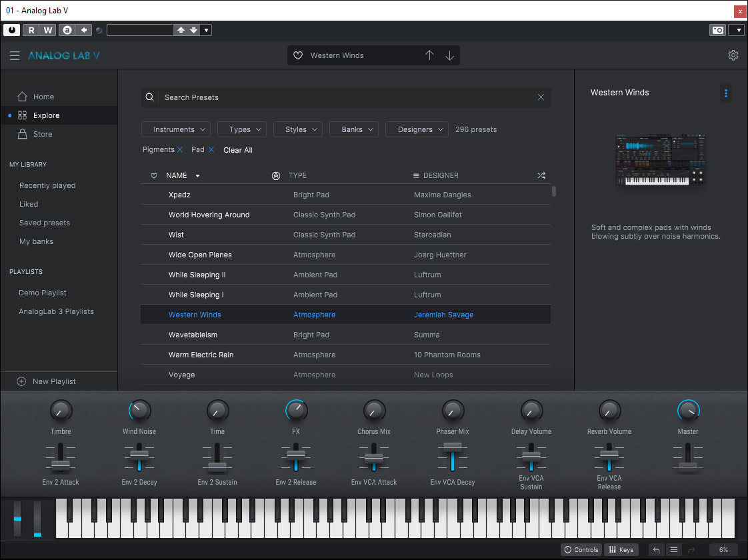The width and height of the screenshot is (748, 560).
Task: Open the three-dot preset options menu
Action: point(726,93)
